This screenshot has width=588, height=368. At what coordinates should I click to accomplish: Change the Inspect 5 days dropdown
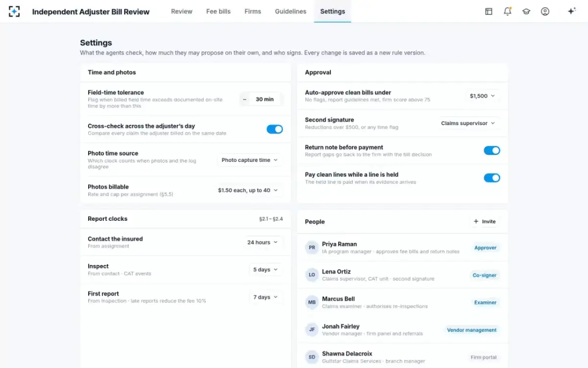point(266,270)
